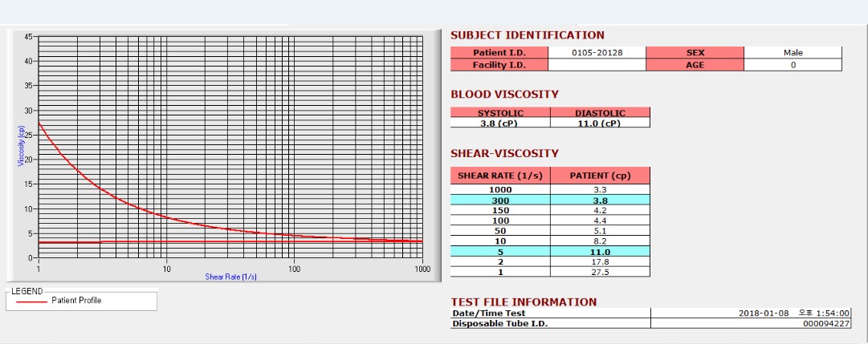Click the SYSTOLIC viscosity value 3.8 cP
The image size is (868, 344).
click(x=500, y=123)
